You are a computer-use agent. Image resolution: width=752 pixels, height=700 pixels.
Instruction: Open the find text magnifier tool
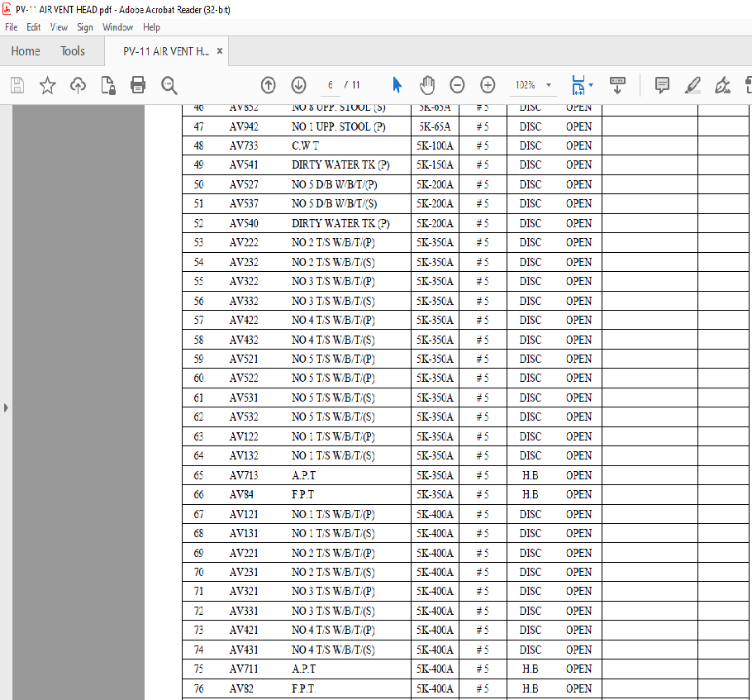pos(169,85)
